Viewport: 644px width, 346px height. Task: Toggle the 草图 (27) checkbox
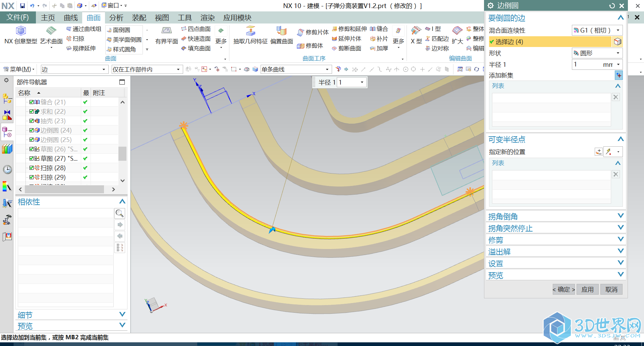tap(32, 158)
